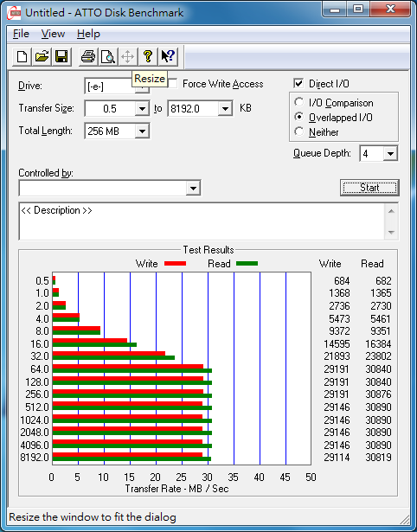Image resolution: width=417 pixels, height=532 pixels.
Task: Save results with the floppy disk icon
Action: [x=61, y=56]
